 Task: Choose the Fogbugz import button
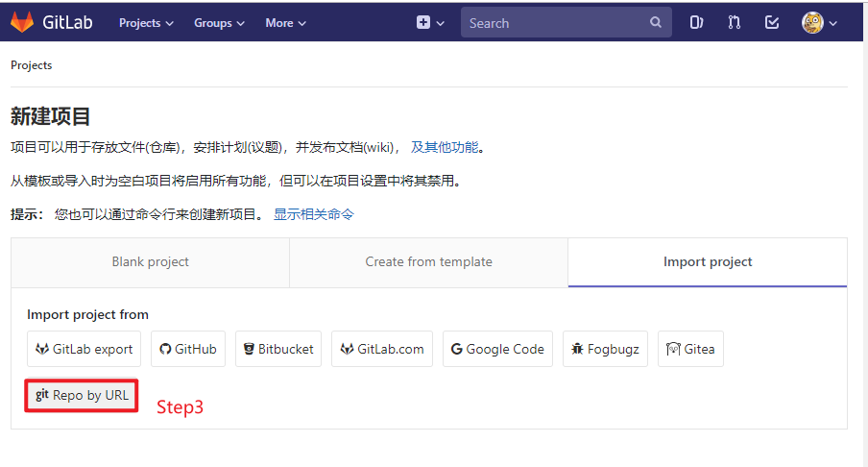coord(605,349)
